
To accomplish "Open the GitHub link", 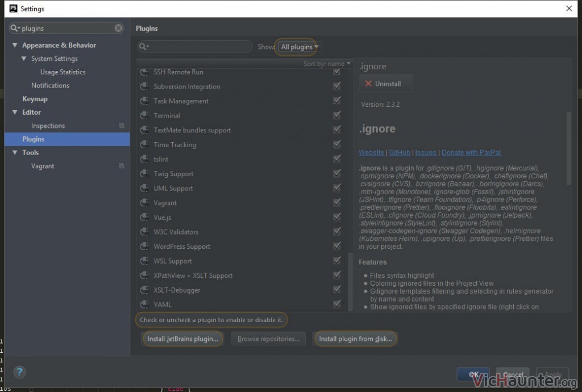I will pyautogui.click(x=400, y=152).
